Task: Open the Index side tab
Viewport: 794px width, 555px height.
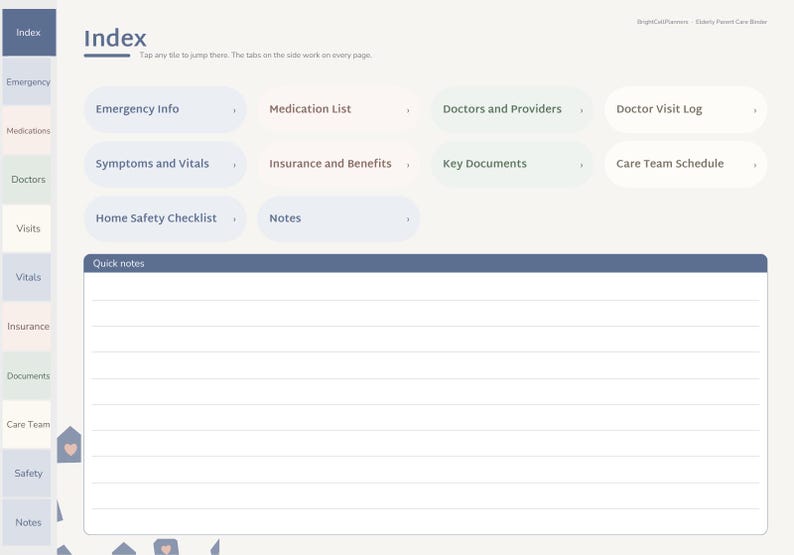Action: click(x=29, y=32)
